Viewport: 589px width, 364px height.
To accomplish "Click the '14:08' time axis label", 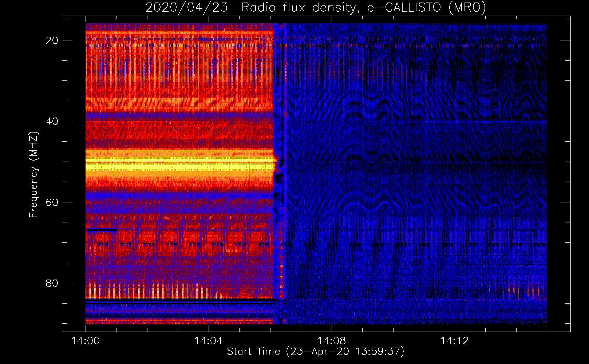I will tap(332, 341).
